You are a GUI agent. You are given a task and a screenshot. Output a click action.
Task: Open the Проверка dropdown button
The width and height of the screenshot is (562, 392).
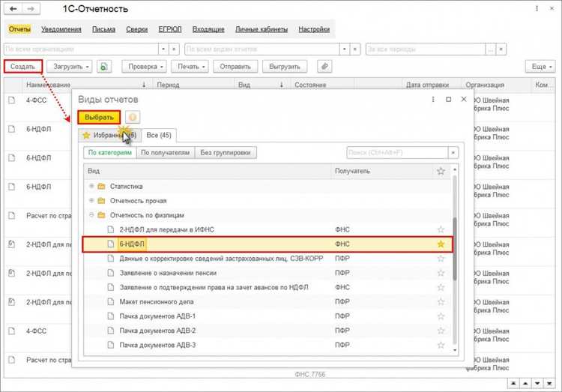(144, 67)
